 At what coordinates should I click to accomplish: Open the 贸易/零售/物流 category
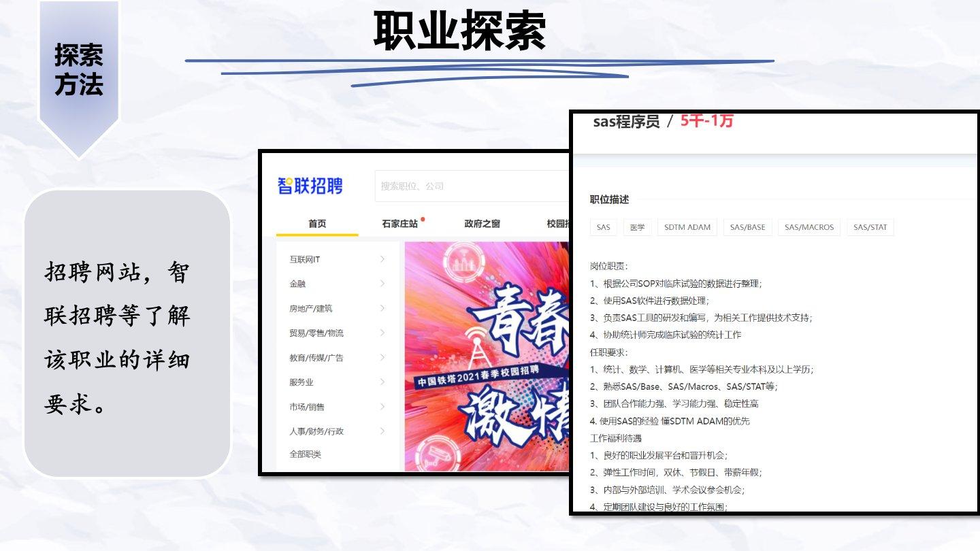pos(316,333)
